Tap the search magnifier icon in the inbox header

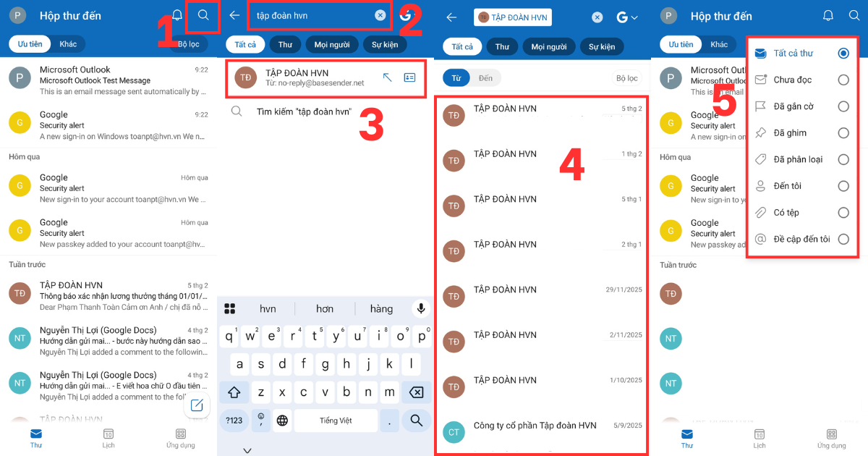pos(203,15)
